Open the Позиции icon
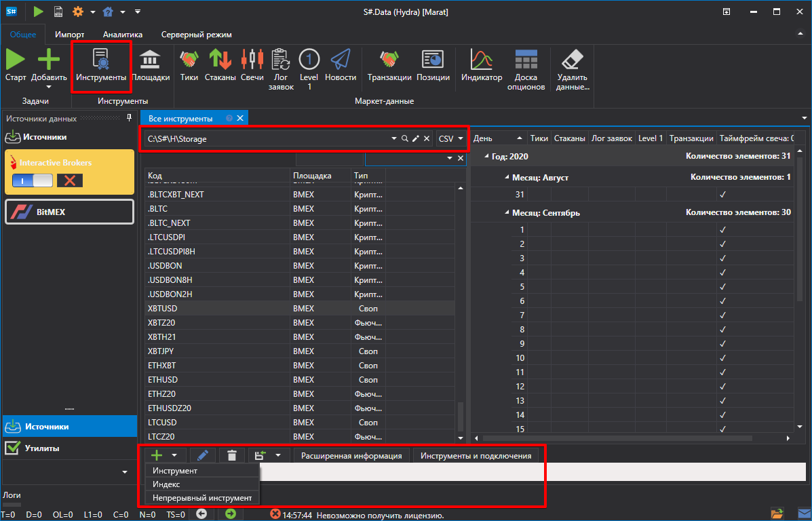 point(432,65)
